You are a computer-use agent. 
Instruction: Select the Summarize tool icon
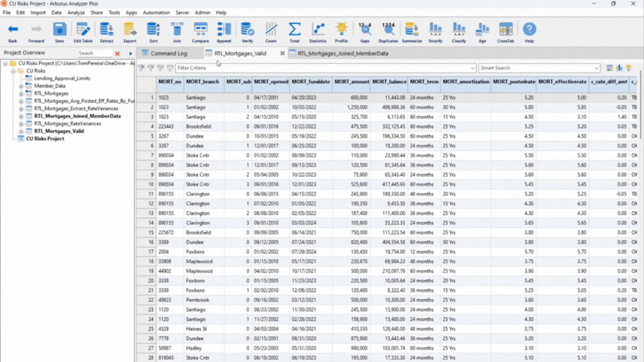coord(412,29)
